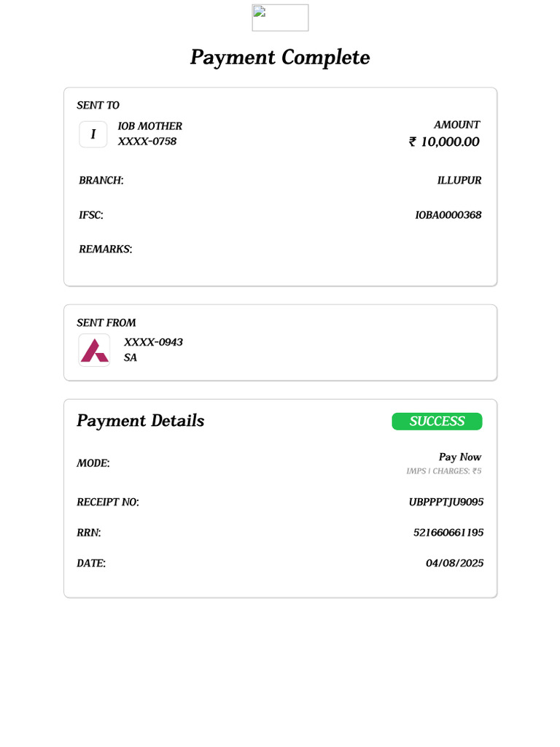This screenshot has height=747, width=560.
Task: Click the RRN number 521660661195
Action: click(448, 533)
